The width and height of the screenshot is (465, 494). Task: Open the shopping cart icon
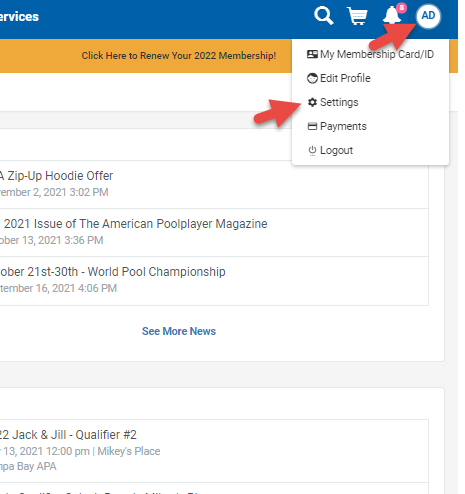pos(357,16)
